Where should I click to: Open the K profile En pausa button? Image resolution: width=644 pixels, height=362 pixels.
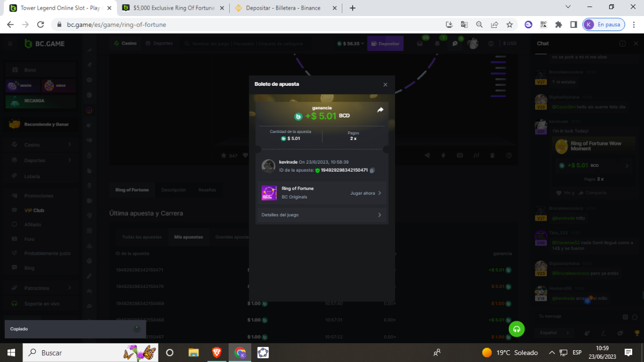[603, 25]
